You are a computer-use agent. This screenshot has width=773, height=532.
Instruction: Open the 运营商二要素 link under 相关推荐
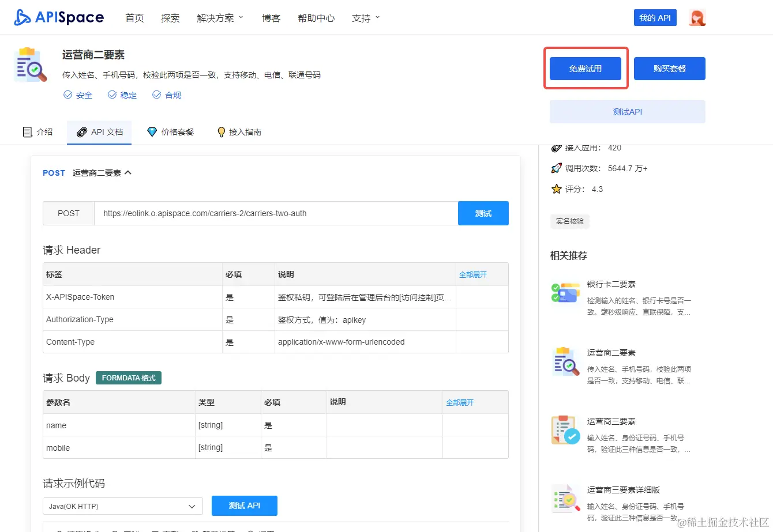[611, 353]
